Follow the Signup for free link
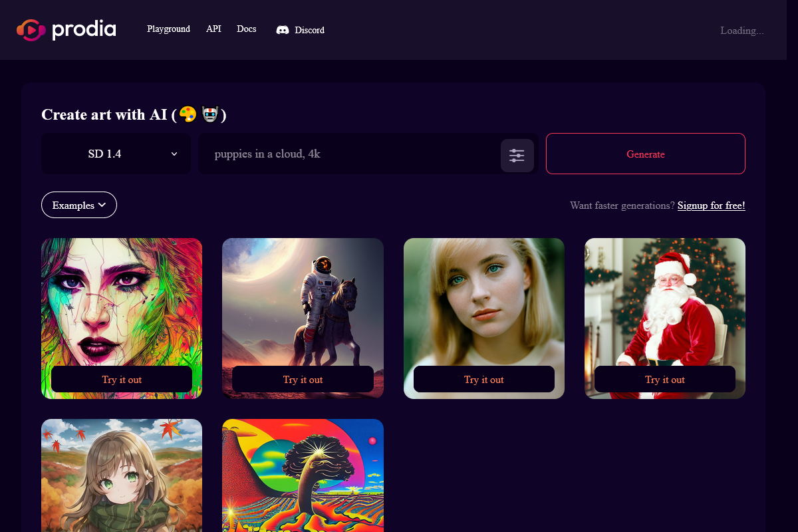This screenshot has width=798, height=532. [x=711, y=205]
